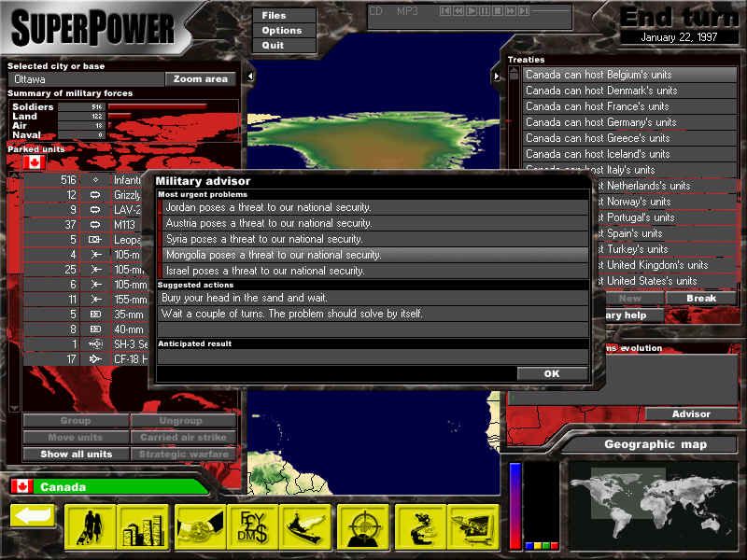Open the Options menu

(285, 31)
